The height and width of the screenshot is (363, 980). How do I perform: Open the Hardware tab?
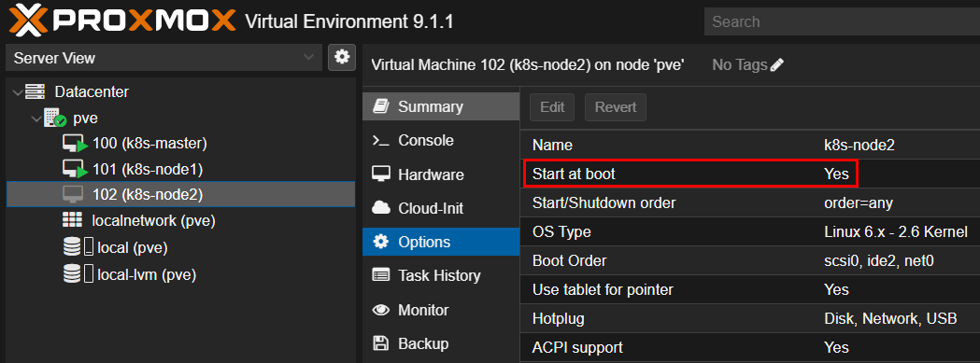coord(441,175)
